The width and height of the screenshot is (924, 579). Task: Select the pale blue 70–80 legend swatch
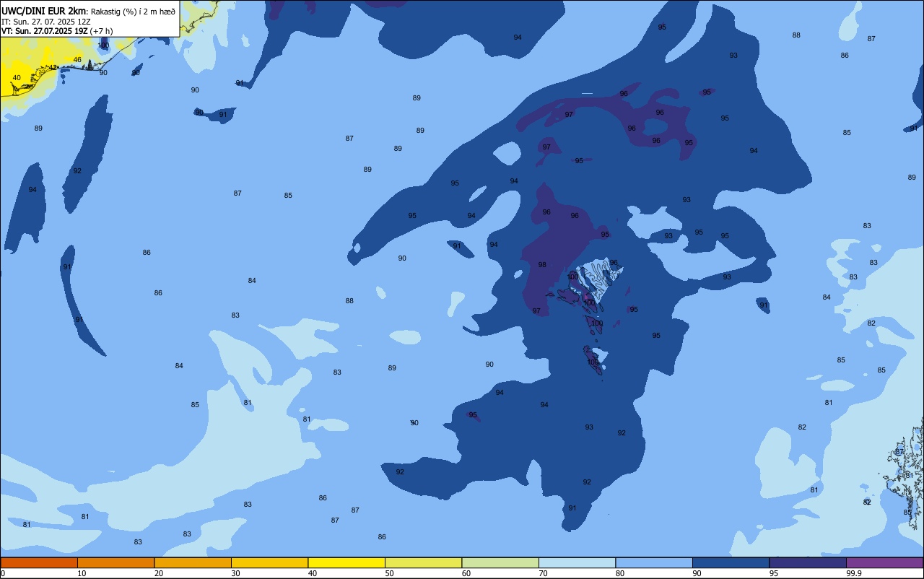pyautogui.click(x=577, y=562)
